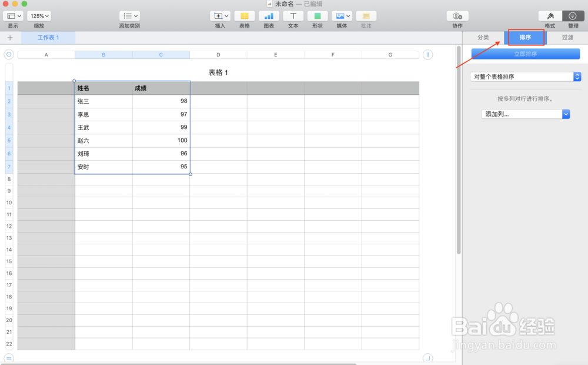Select column C header
Image resolution: width=588 pixels, height=365 pixels.
[x=161, y=55]
